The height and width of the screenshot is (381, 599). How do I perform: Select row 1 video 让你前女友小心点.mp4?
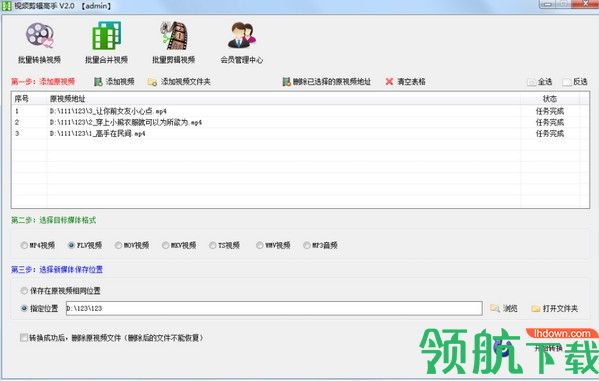click(x=108, y=111)
